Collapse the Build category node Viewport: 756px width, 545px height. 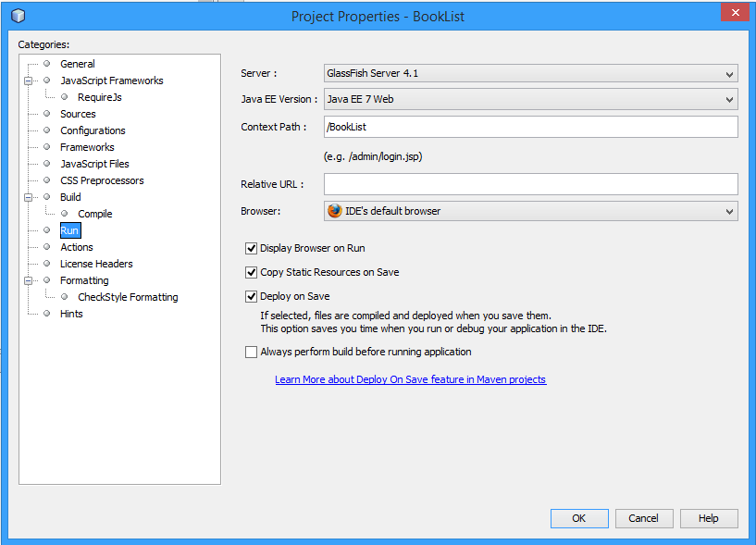coord(29,197)
